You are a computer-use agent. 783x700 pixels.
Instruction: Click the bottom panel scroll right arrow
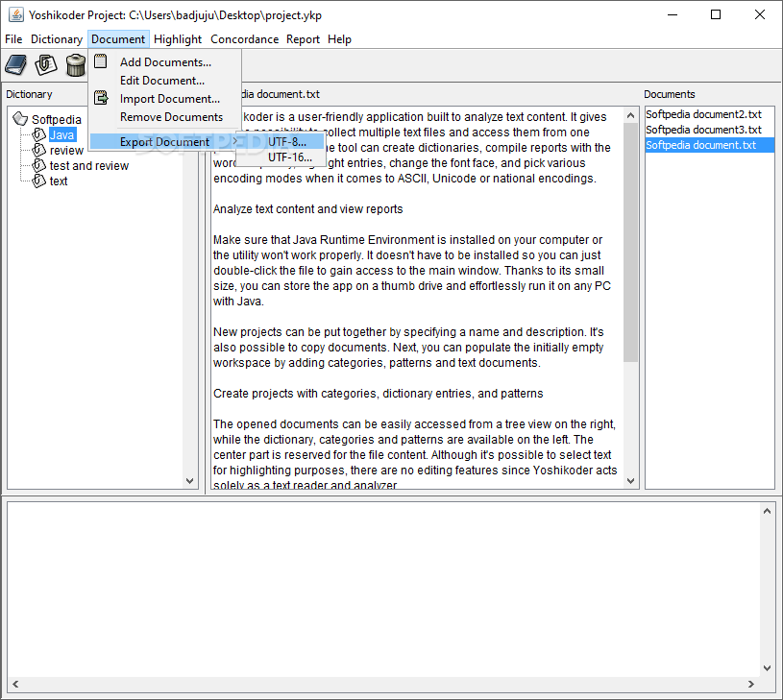pos(751,684)
